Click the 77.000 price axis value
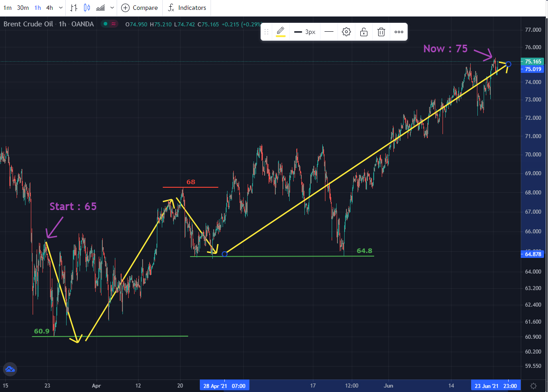Image resolution: width=548 pixels, height=392 pixels. click(x=533, y=30)
